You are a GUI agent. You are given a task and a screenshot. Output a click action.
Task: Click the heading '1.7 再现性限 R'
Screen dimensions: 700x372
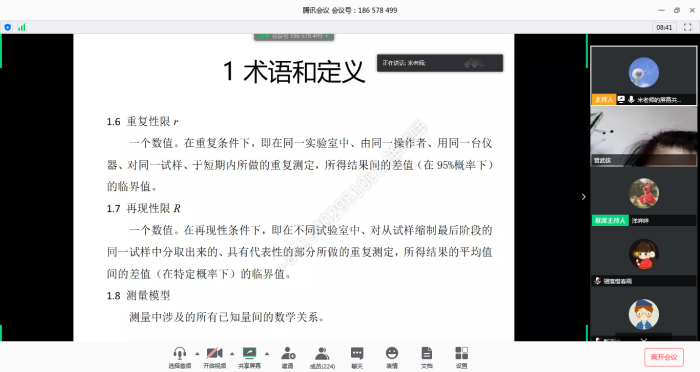[143, 208]
